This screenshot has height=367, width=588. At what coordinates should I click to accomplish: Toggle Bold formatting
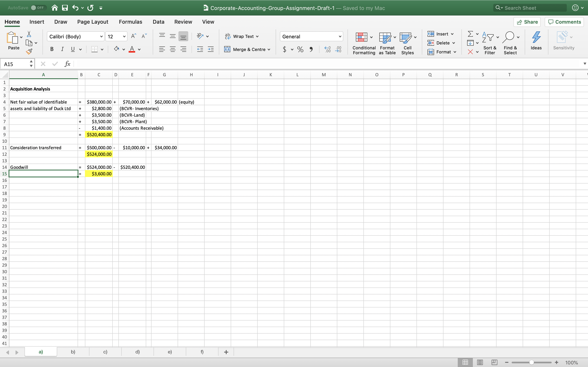52,49
